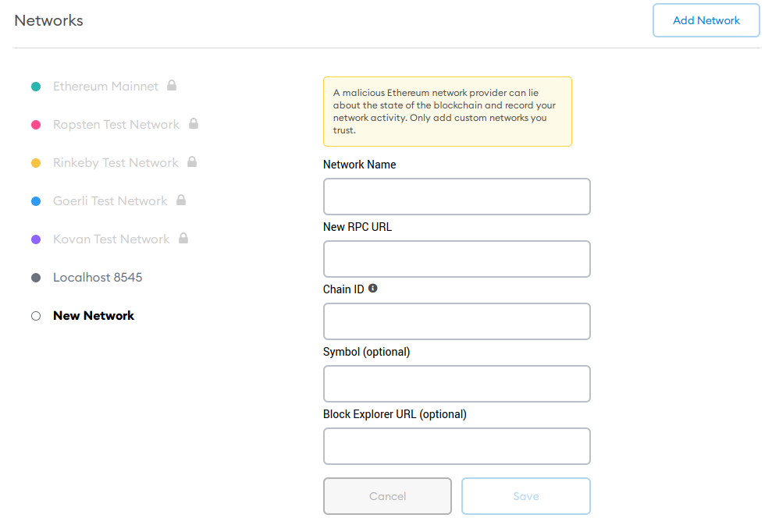Click the Chain ID info icon
The width and height of the screenshot is (772, 532).
click(373, 289)
